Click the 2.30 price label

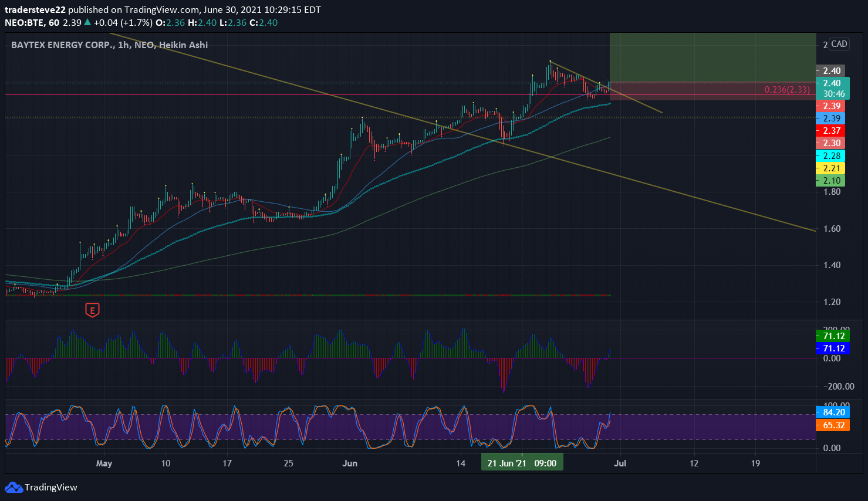pyautogui.click(x=830, y=143)
